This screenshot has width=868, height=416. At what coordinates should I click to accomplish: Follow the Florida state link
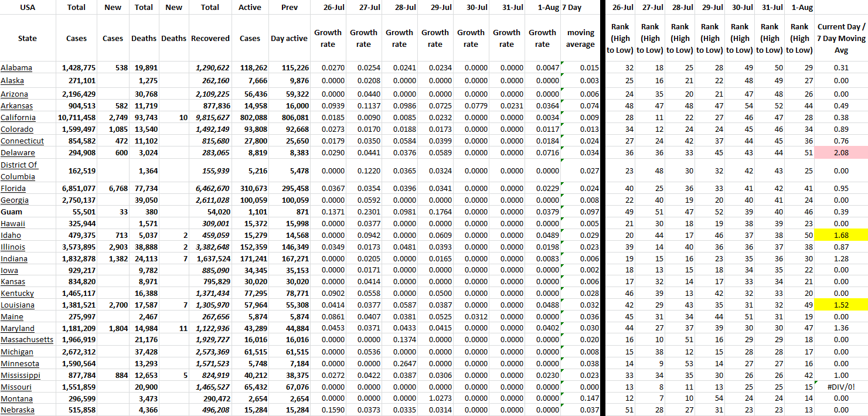point(13,188)
